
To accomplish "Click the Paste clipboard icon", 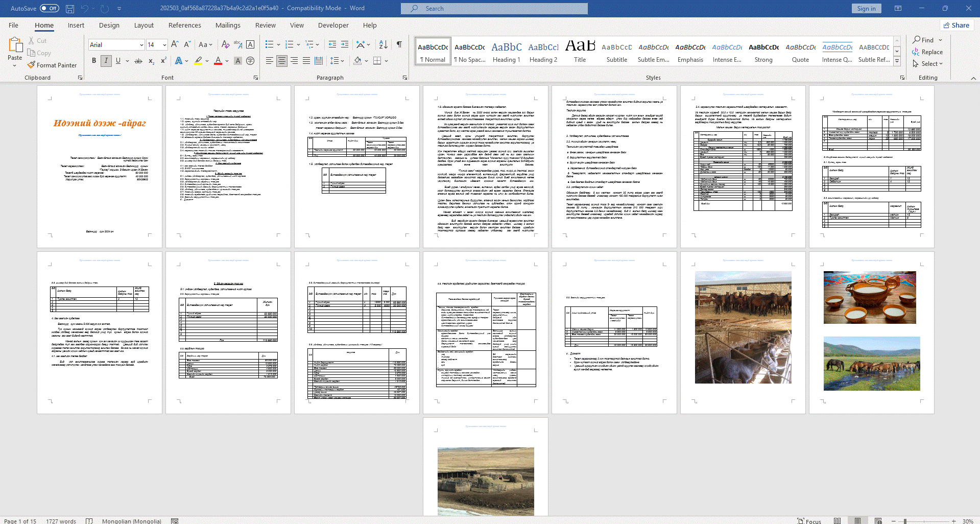I will (15, 45).
